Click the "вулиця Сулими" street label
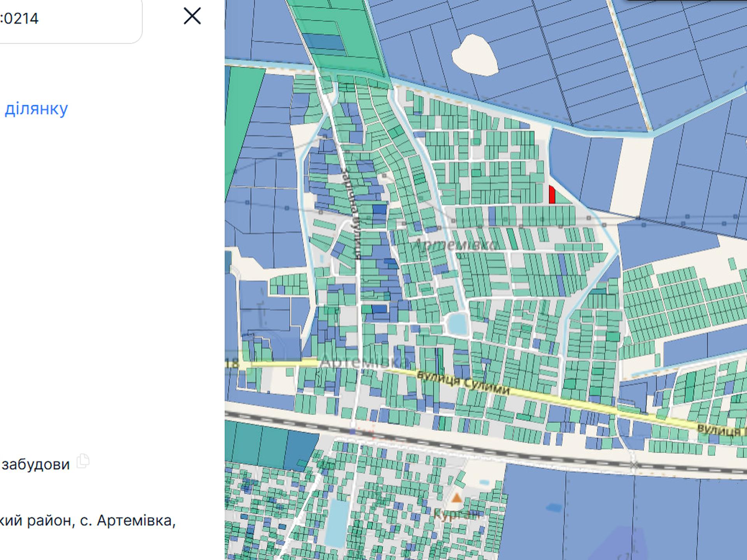 [x=463, y=383]
